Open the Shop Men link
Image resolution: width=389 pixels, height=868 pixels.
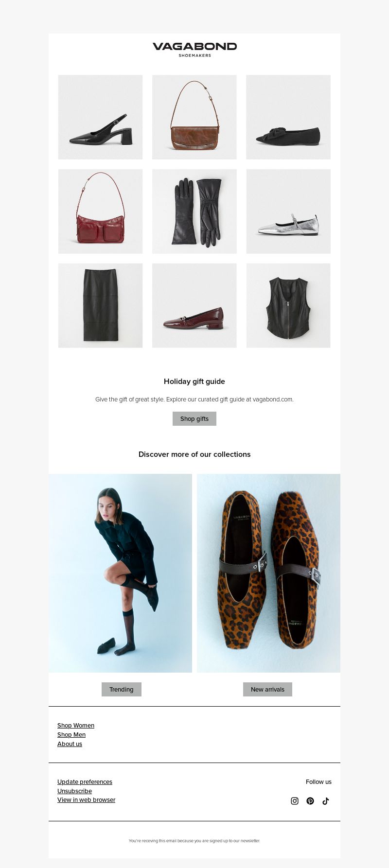tap(71, 735)
